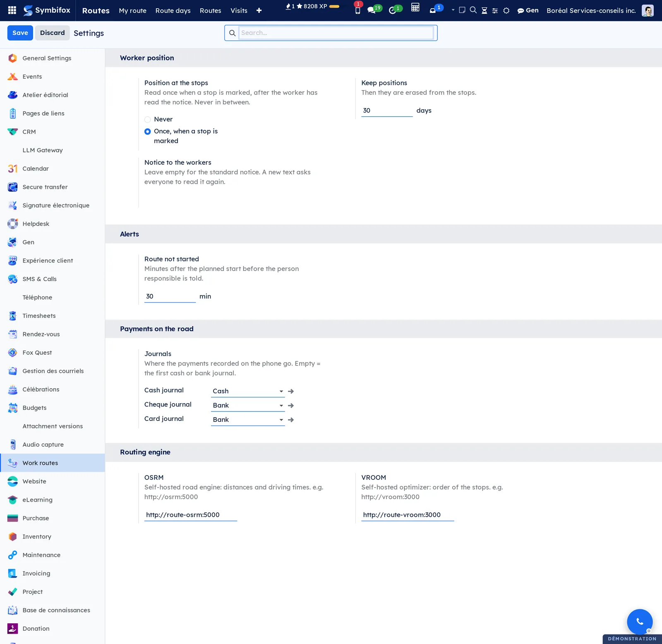Open the My route menu

[133, 10]
